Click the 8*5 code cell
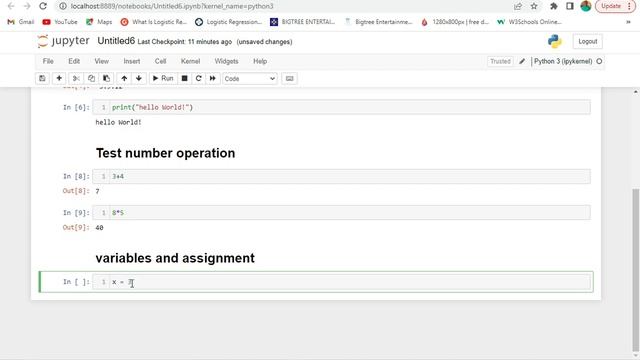 coord(341,213)
